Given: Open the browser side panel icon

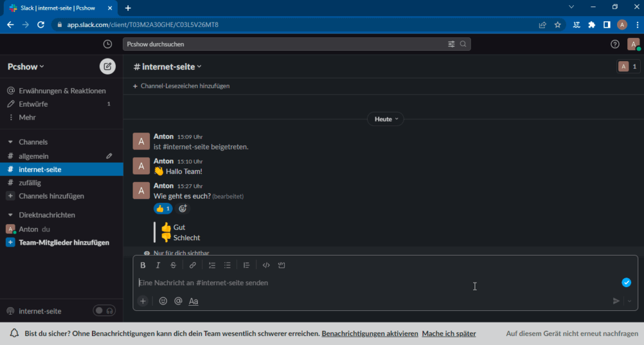Looking at the screenshot, I should point(607,24).
